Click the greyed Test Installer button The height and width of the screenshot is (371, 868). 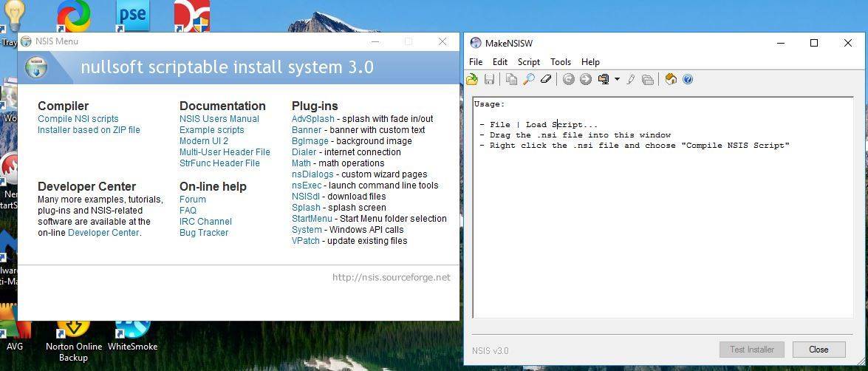click(752, 350)
